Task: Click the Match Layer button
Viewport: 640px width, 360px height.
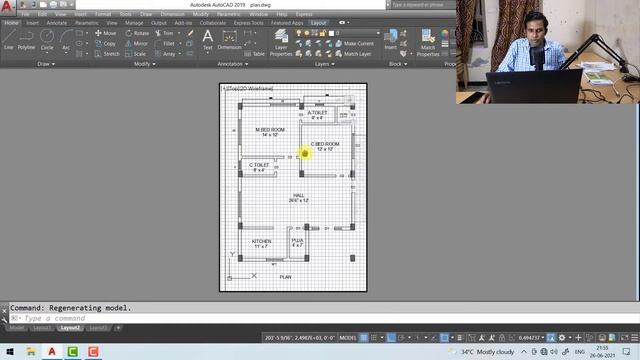Action: point(353,54)
